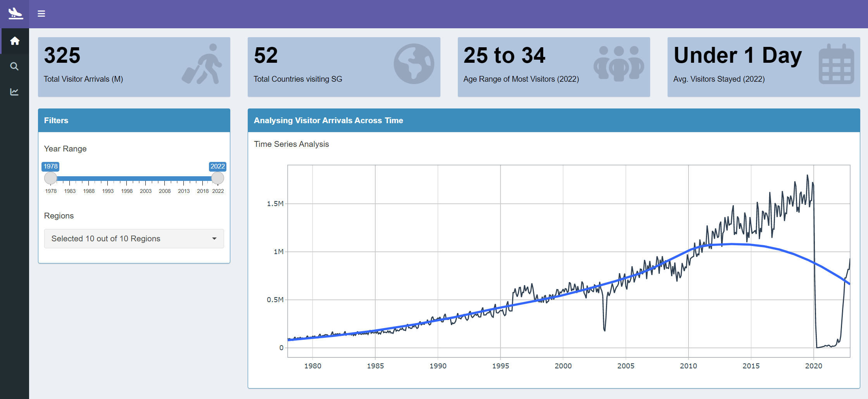Click the globe icon in countries card
868x399 pixels.
click(414, 64)
